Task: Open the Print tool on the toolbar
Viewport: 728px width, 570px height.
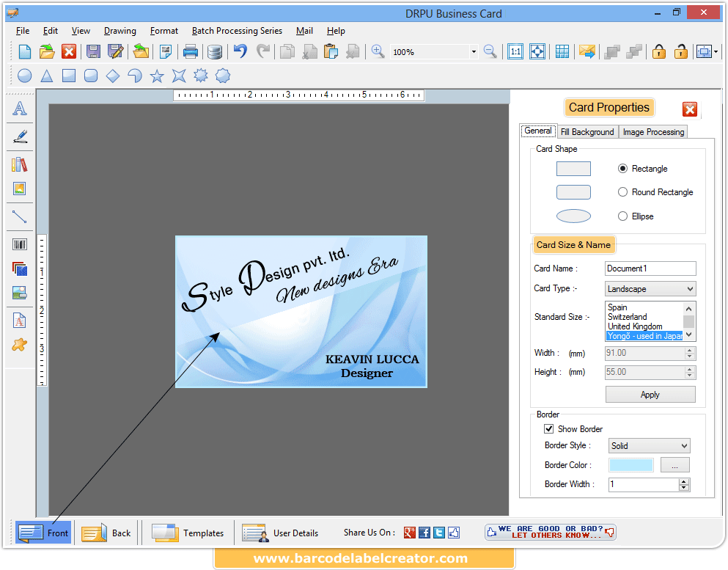Action: pyautogui.click(x=190, y=51)
